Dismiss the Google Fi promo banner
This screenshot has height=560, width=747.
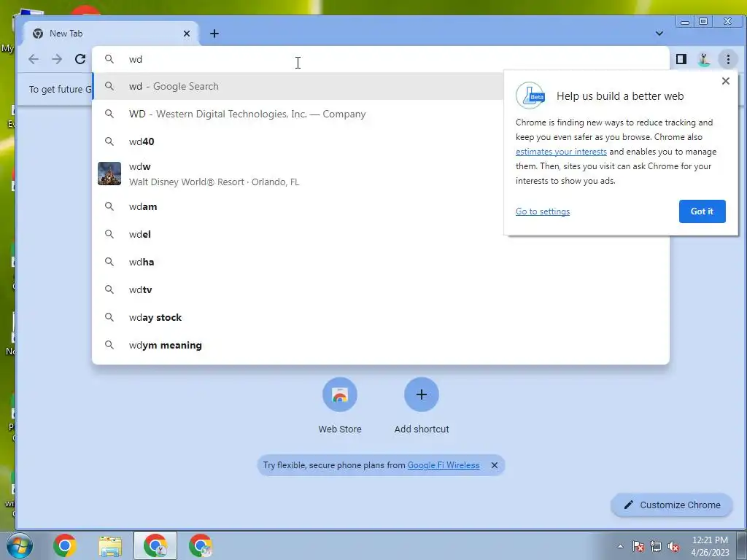click(x=495, y=465)
